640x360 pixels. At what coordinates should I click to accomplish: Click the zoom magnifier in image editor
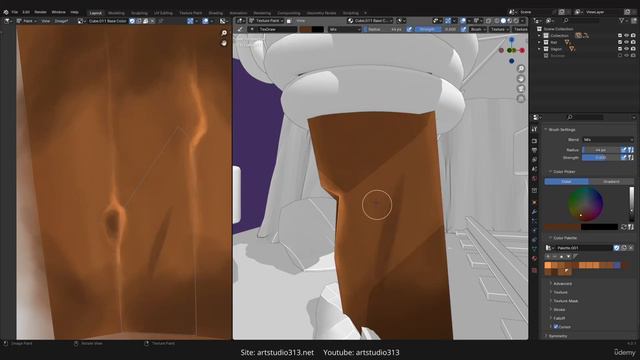(224, 33)
